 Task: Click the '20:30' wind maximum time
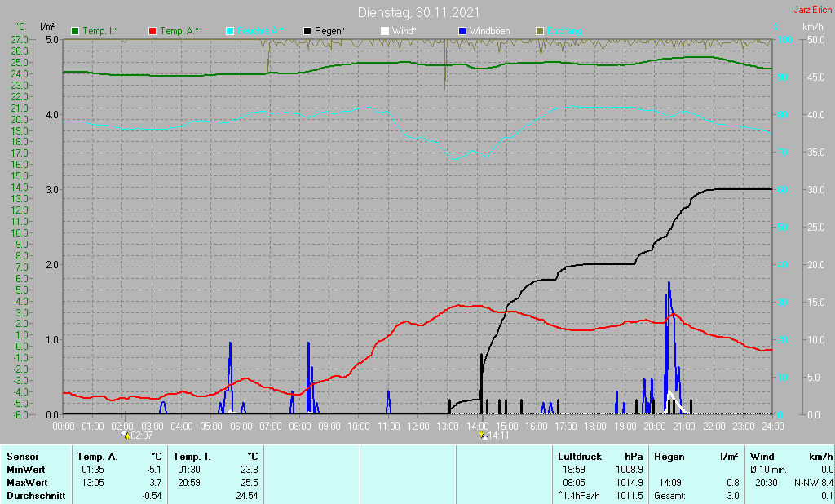pos(767,483)
